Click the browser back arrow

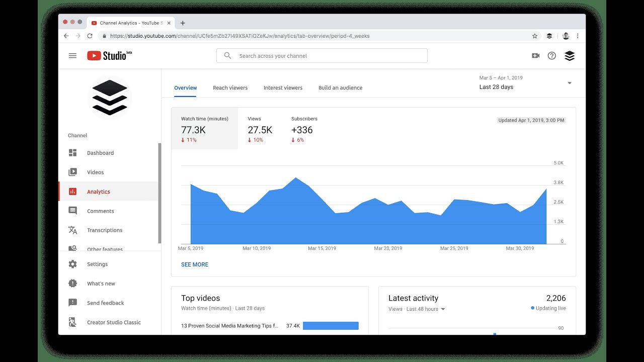point(66,36)
